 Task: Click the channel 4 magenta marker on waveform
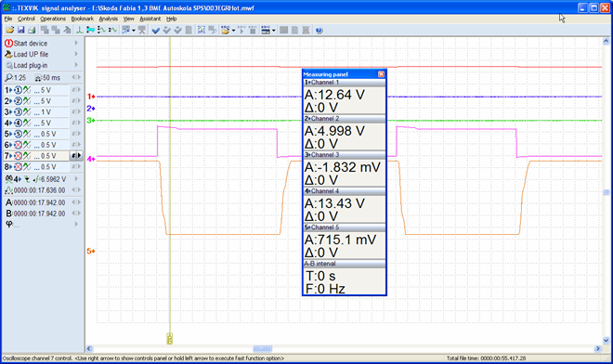pyautogui.click(x=91, y=159)
